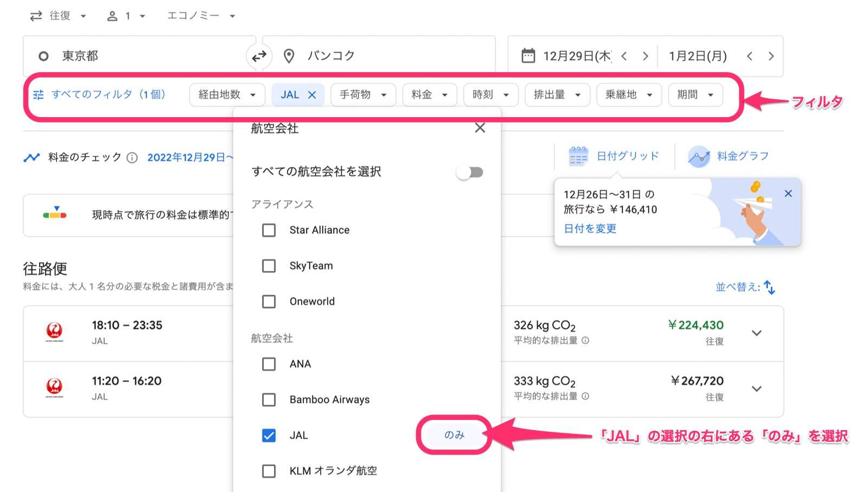Open the 往復 trip type dropdown
The image size is (868, 492).
click(x=58, y=16)
